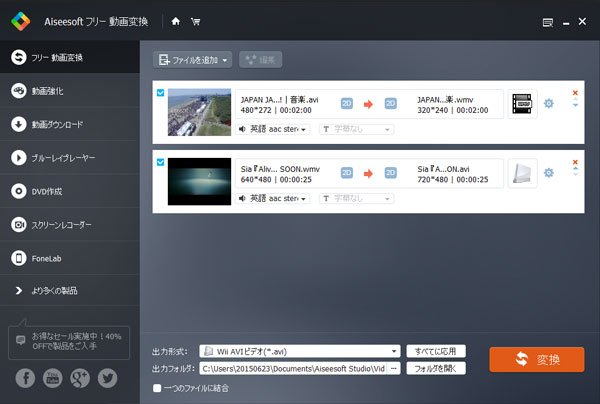Click source filename JAPAN JA...! | 音楽.avi
The height and width of the screenshot is (404, 600).
tap(279, 100)
